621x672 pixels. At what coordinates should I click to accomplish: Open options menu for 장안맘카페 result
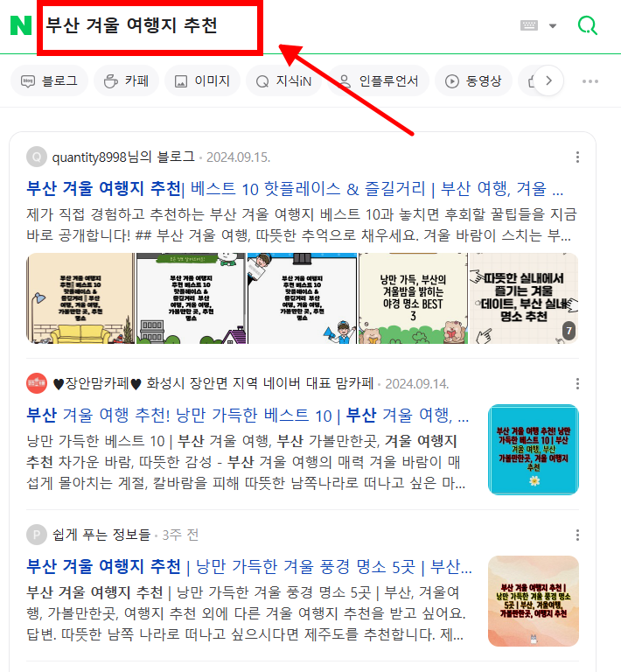click(578, 383)
